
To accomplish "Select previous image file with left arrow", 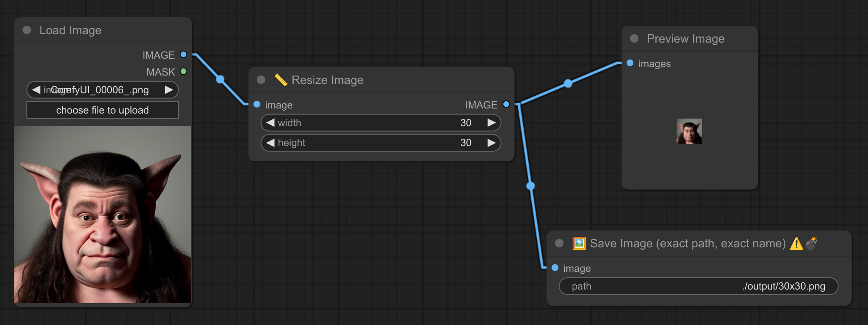I will pos(36,90).
